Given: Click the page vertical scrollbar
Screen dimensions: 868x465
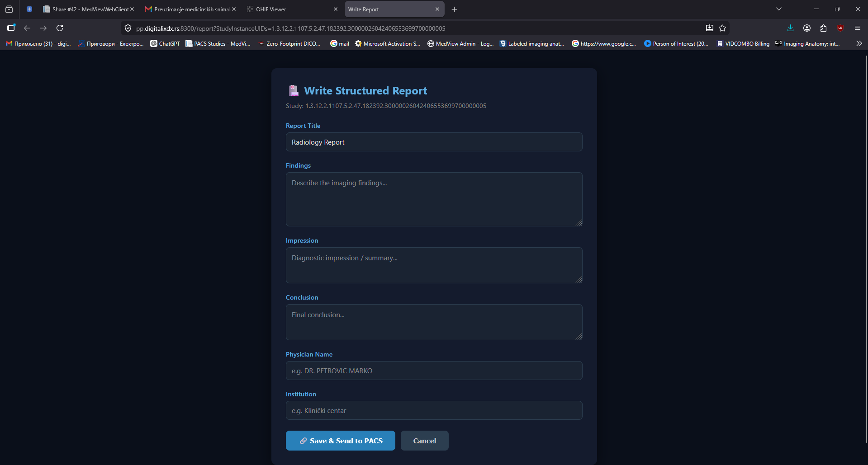Looking at the screenshot, I should [866, 249].
